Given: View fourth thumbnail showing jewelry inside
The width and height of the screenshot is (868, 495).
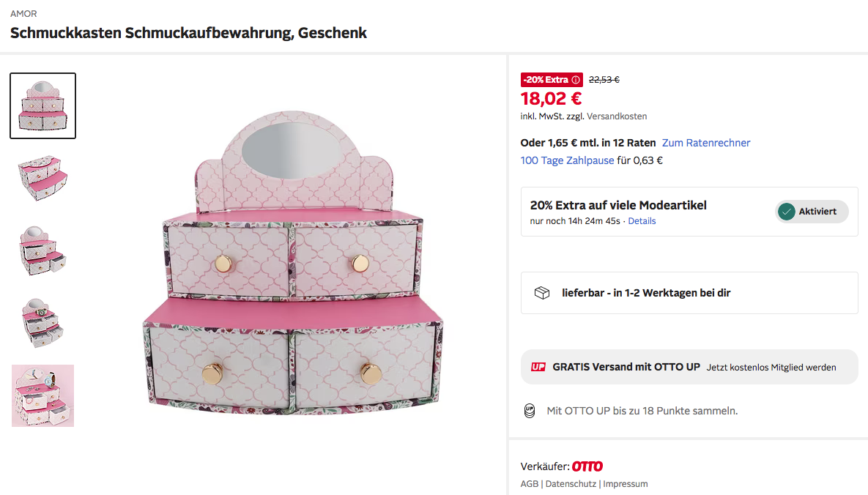Looking at the screenshot, I should (x=42, y=323).
